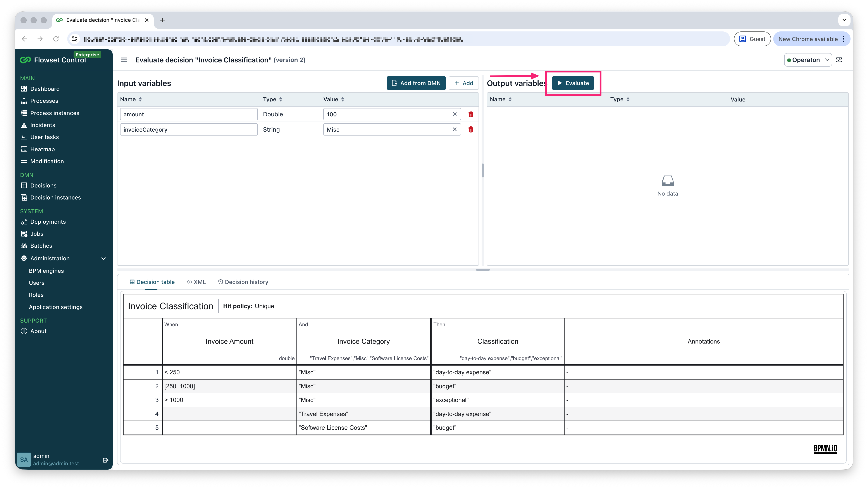Open the Dashboard sidebar item

[x=45, y=89]
